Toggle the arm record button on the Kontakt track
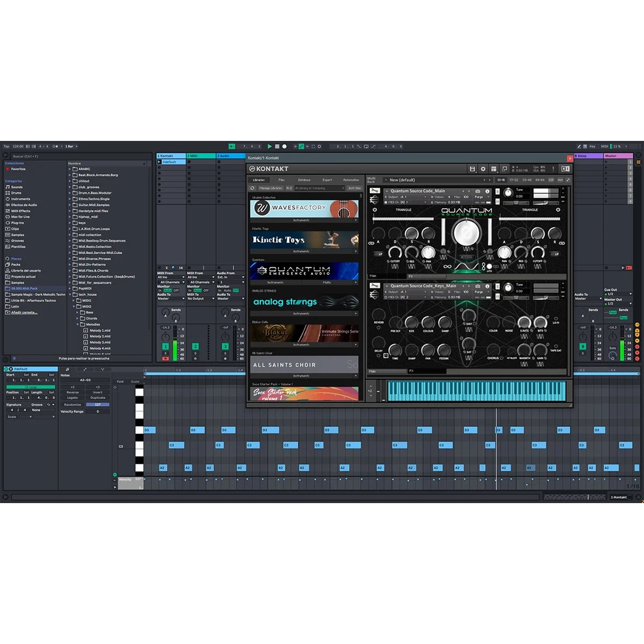Screen dimensions: 644x644 (165, 358)
